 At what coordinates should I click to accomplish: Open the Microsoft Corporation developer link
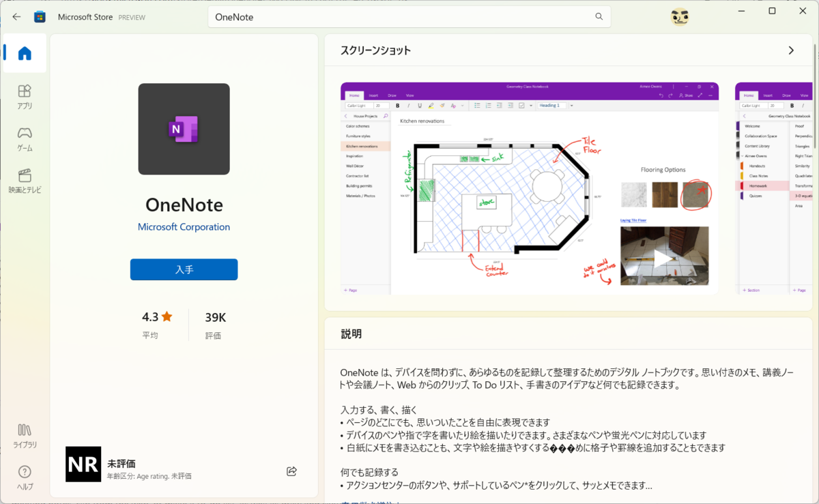tap(184, 227)
